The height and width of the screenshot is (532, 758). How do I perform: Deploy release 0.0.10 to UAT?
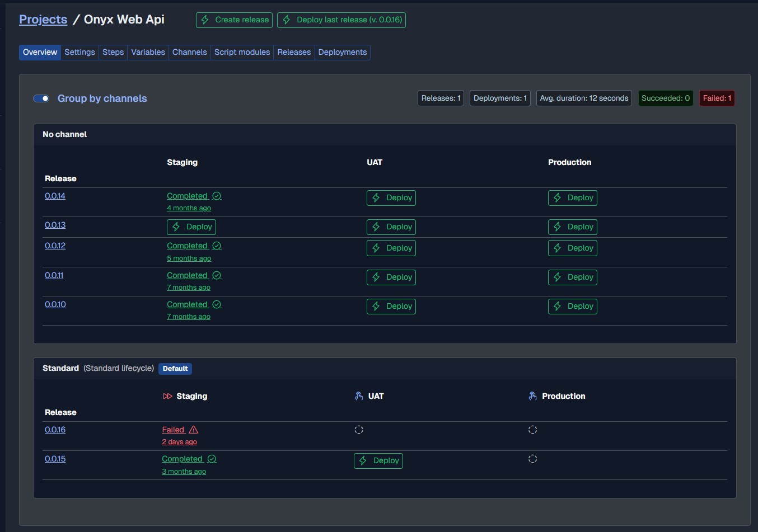(391, 306)
